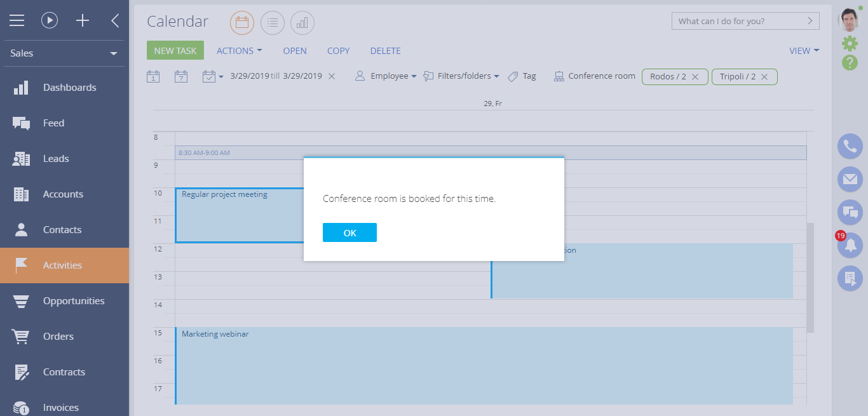The image size is (868, 416).
Task: Open the ACTIONS dropdown menu
Action: [x=239, y=51]
